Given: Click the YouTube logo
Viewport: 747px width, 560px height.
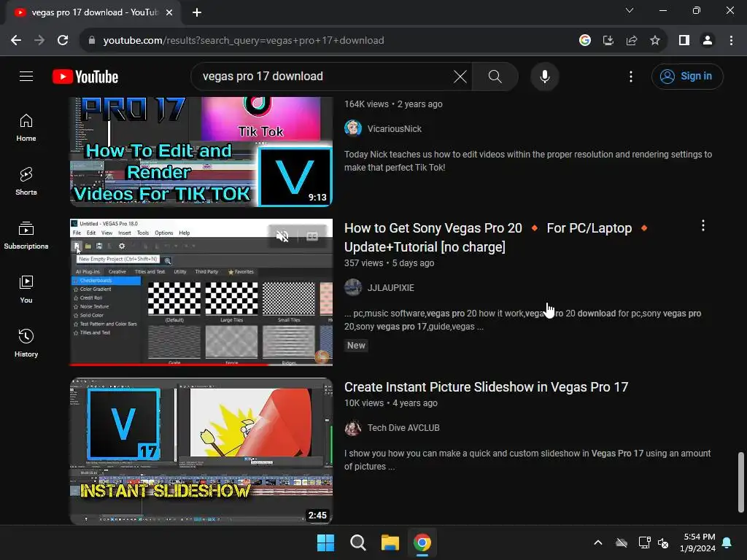Looking at the screenshot, I should (85, 77).
